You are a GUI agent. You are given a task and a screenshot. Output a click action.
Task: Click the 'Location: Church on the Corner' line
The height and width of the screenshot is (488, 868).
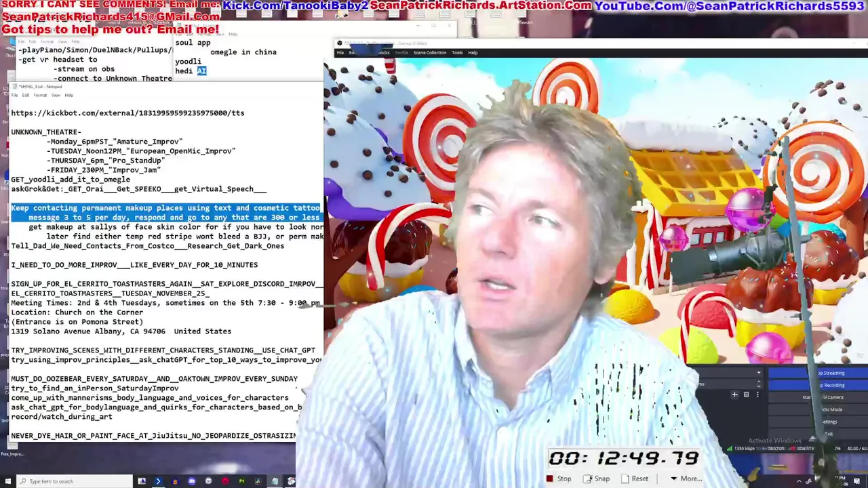coord(77,312)
